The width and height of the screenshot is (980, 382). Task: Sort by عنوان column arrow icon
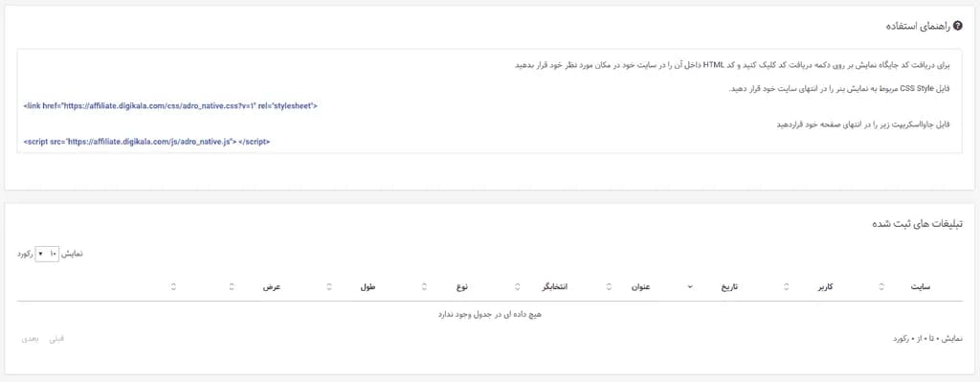pos(609,287)
